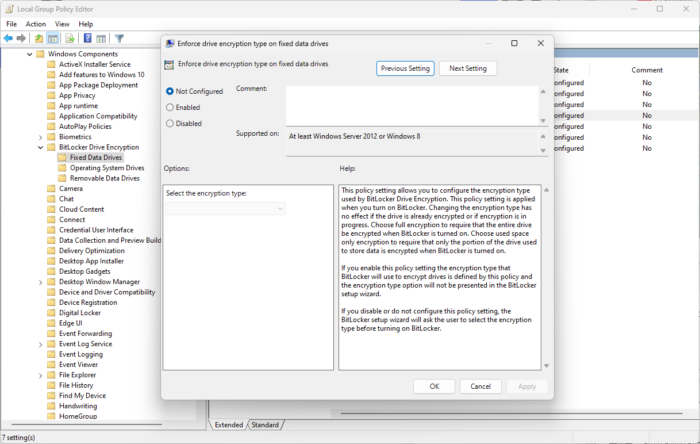Expand the Desktop Window Manager node
Screen dimensions: 700x444
point(40,282)
